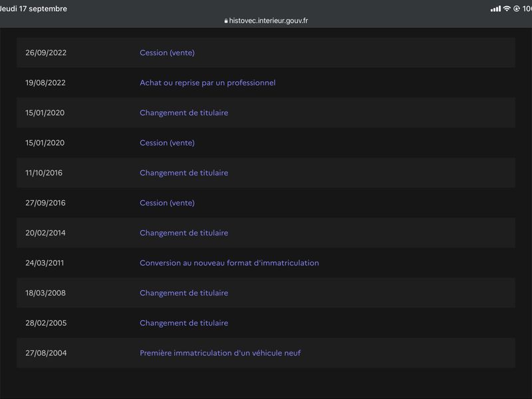This screenshot has height=399, width=532.
Task: Tap the Wi-Fi status icon
Action: [507, 9]
